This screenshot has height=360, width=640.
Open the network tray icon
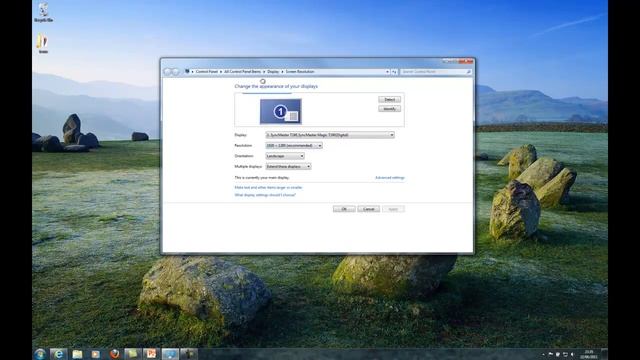(565, 354)
